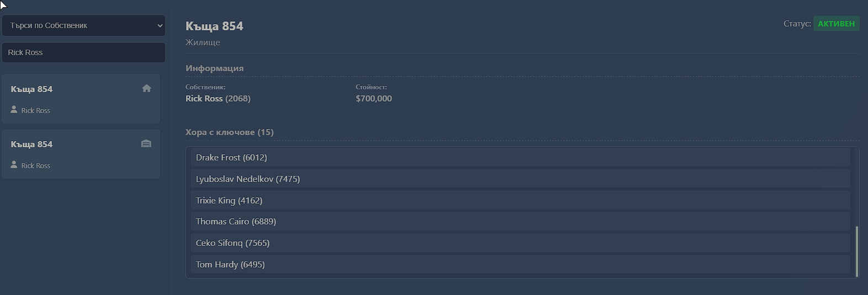Click the АКТИВЕН status badge
The image size is (868, 295).
click(x=836, y=24)
